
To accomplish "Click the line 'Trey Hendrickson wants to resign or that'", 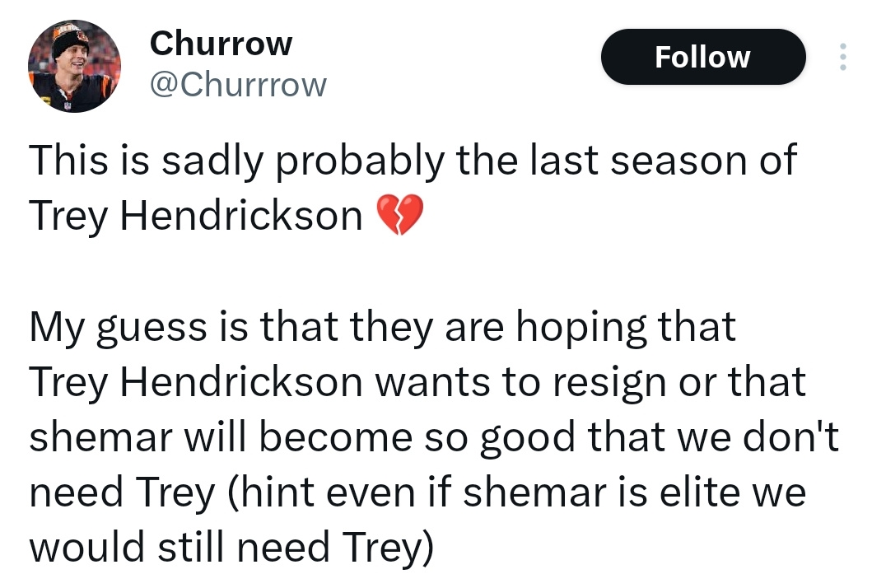I will (417, 382).
